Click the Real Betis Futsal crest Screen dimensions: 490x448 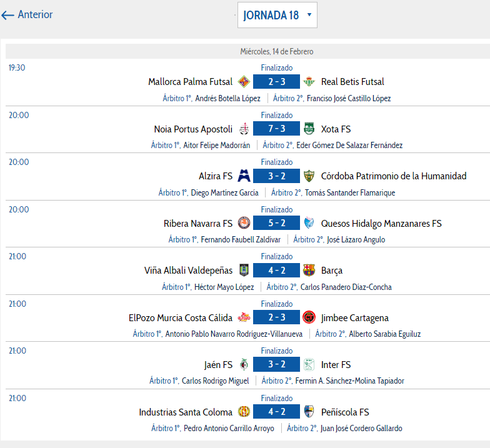tap(309, 82)
